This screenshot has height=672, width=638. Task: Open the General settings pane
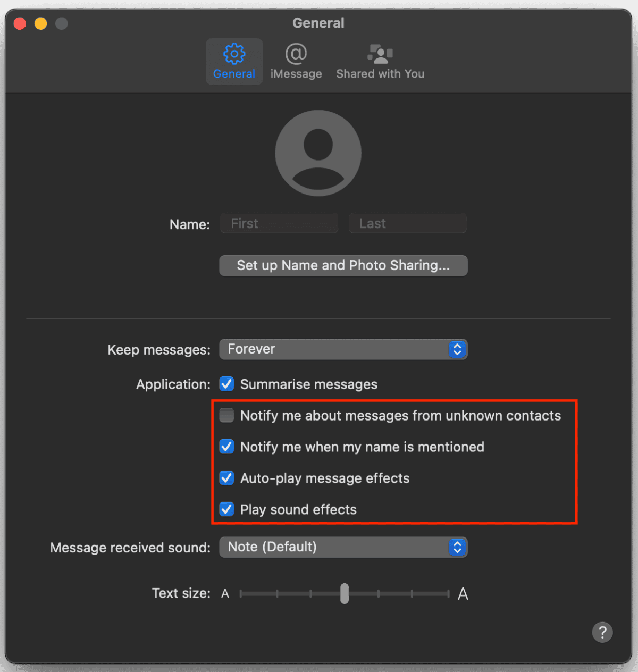tap(234, 61)
